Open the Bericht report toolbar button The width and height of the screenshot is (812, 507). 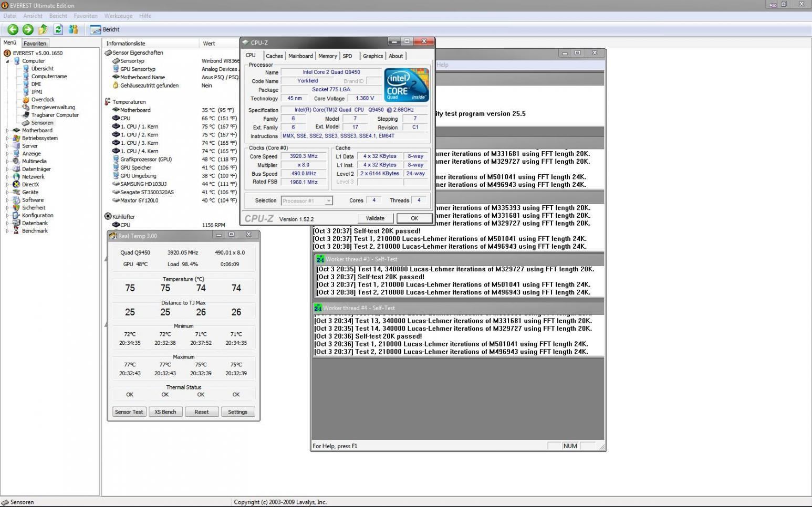tap(105, 29)
